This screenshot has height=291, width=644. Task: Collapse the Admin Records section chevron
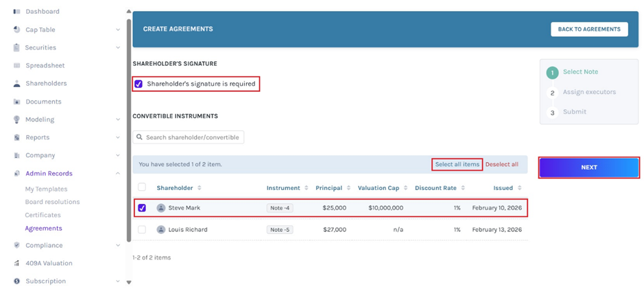tap(118, 174)
